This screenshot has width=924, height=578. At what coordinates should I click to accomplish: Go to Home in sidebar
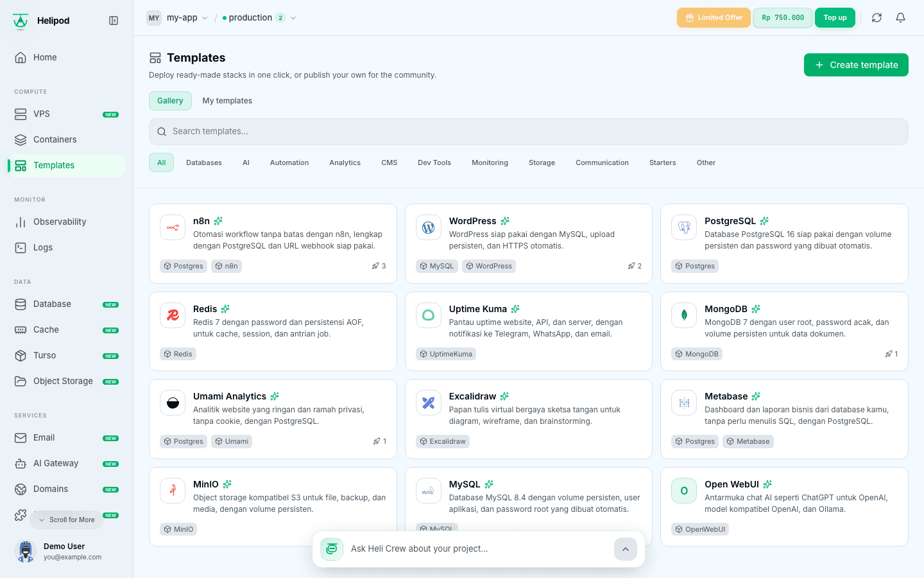(x=67, y=57)
